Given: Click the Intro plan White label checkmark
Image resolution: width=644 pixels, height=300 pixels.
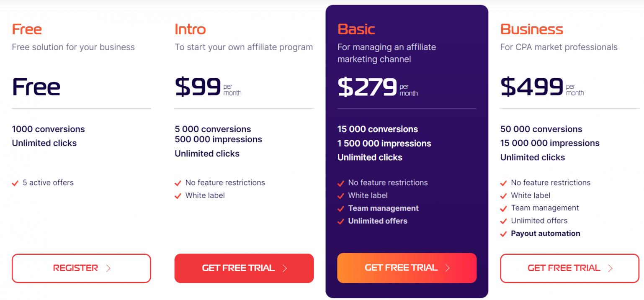Looking at the screenshot, I should tap(178, 196).
